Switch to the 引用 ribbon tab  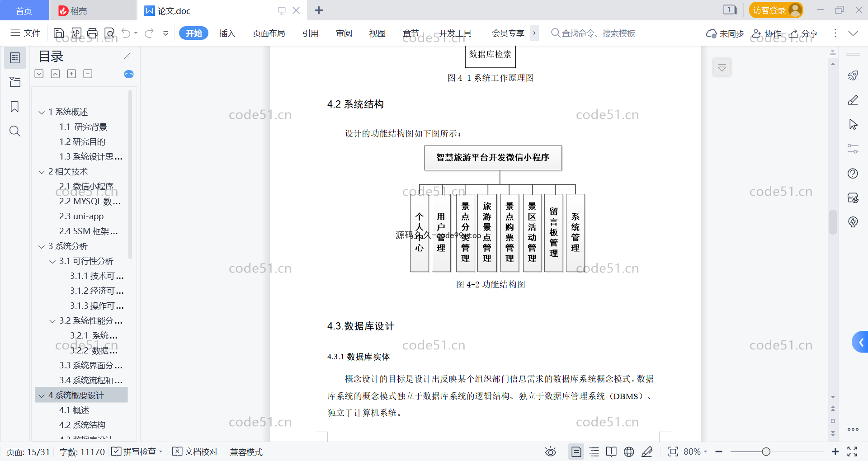(x=311, y=33)
